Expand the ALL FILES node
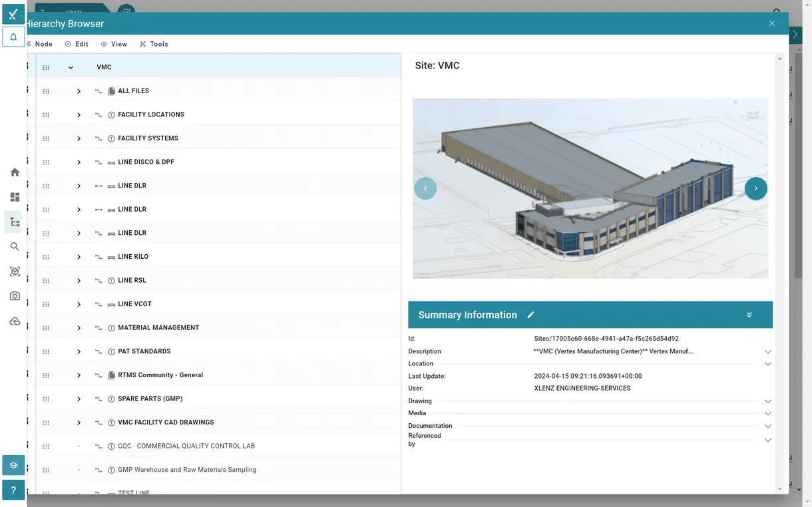812x507 pixels. pyautogui.click(x=79, y=91)
